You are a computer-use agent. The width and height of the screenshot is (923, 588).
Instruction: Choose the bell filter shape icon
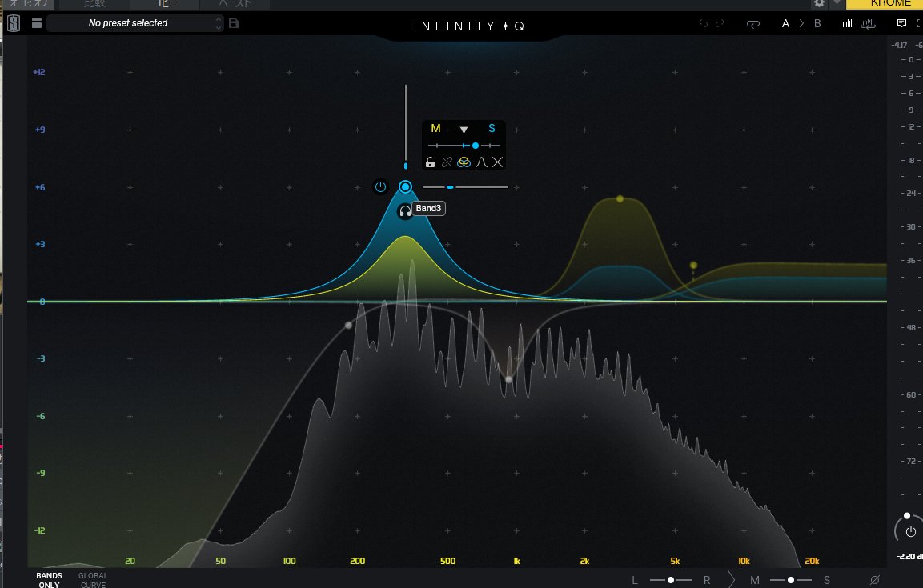[x=482, y=162]
